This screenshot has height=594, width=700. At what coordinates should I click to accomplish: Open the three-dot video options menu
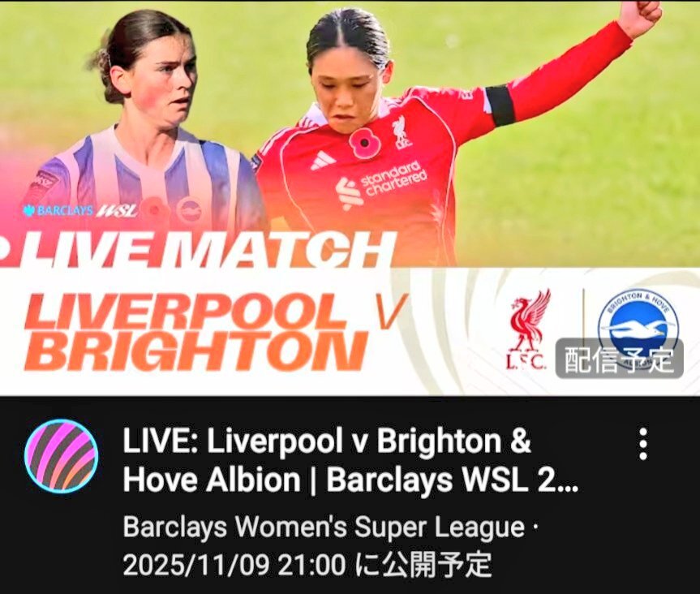click(x=643, y=444)
